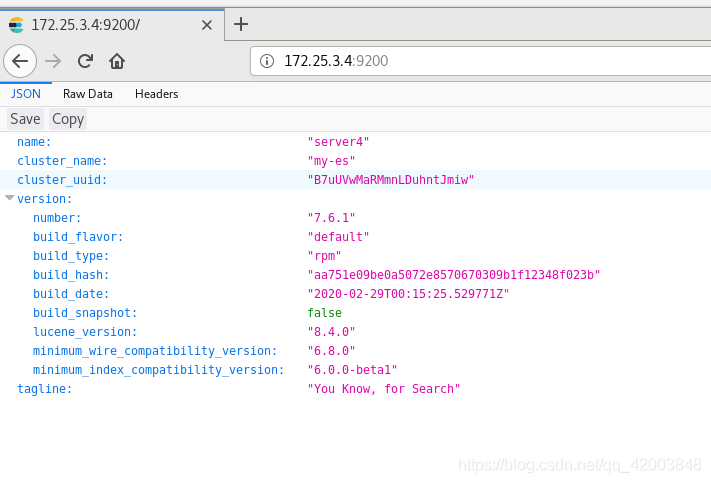This screenshot has height=483, width=711.
Task: Click the forward navigation arrow
Action: (x=53, y=61)
